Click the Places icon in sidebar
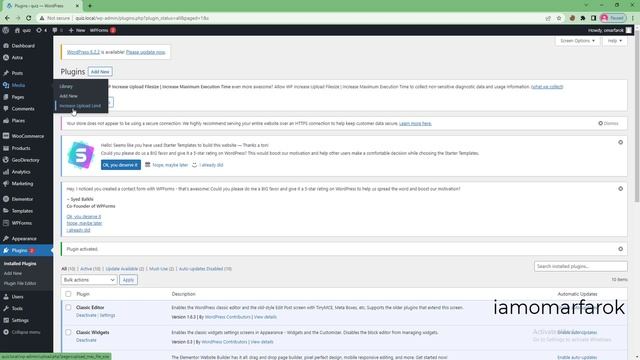This screenshot has height=360, width=640. click(x=6, y=120)
